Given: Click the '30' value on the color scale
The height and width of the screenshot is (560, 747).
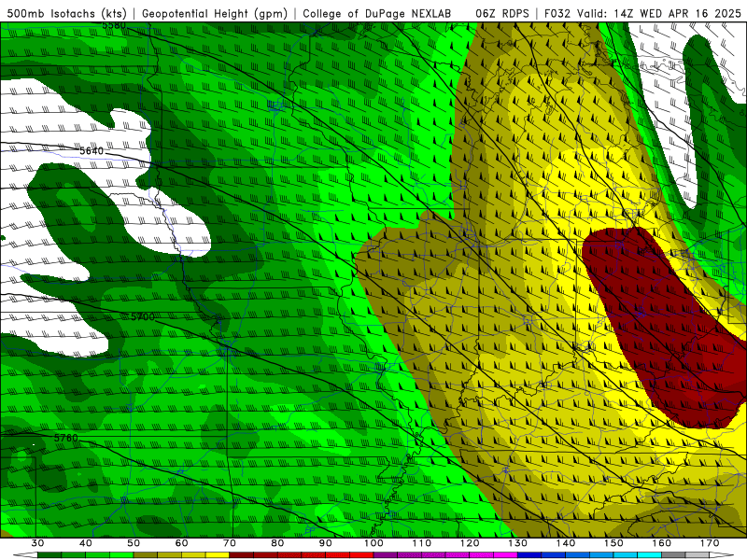Looking at the screenshot, I should coord(37,543).
